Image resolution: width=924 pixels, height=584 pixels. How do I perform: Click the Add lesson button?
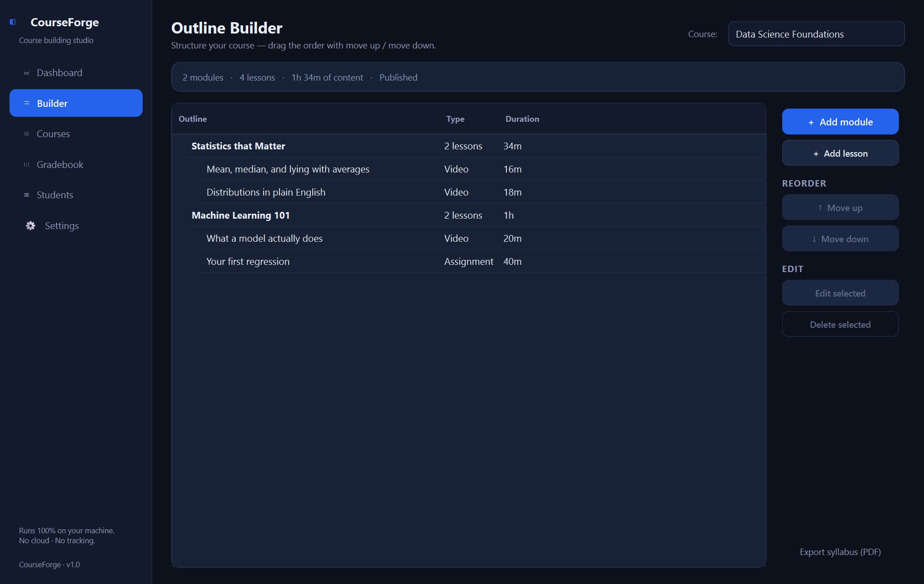coord(840,153)
